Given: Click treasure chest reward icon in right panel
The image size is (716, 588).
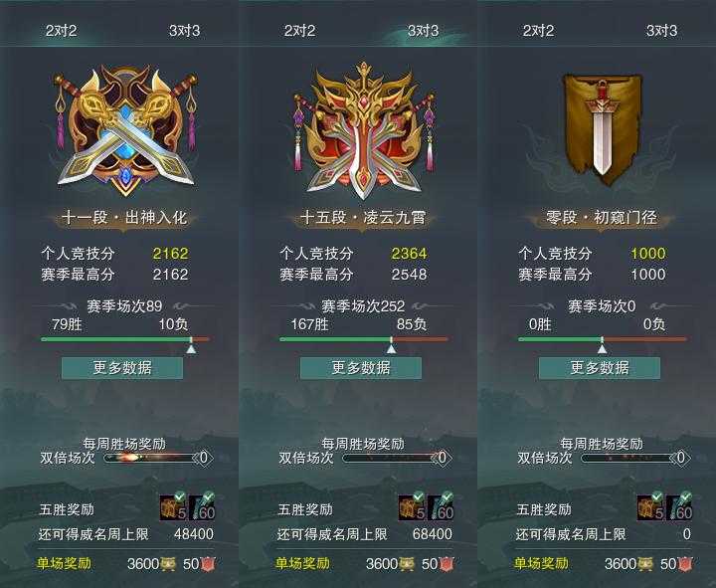Looking at the screenshot, I should (651, 507).
